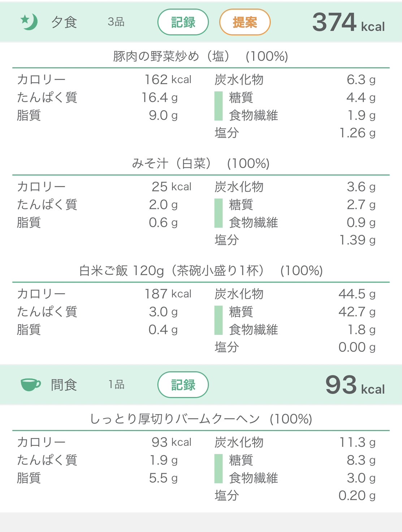The width and height of the screenshot is (402, 532).
Task: Tap the 93 kcal snack total
Action: (355, 385)
